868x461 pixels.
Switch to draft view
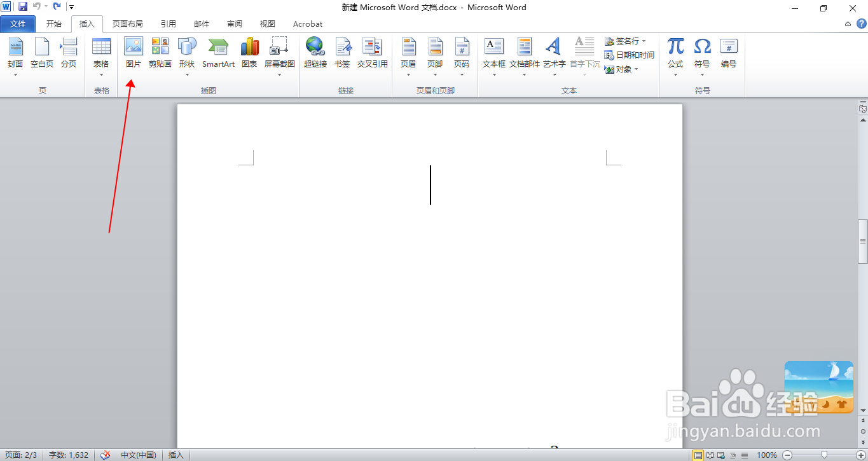click(x=744, y=455)
